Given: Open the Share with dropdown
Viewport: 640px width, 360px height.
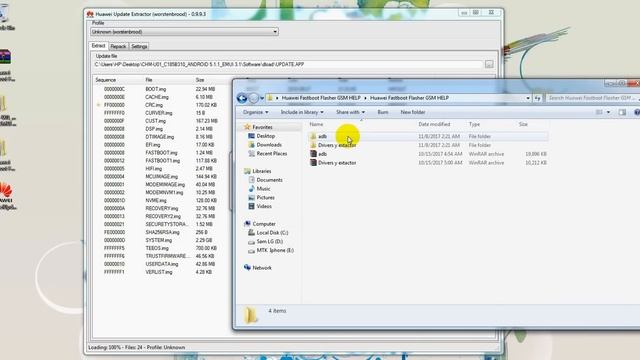Looking at the screenshot, I should pyautogui.click(x=350, y=112).
